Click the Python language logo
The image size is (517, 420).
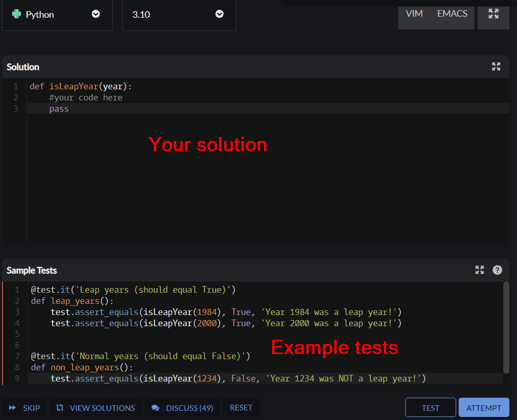coord(15,14)
